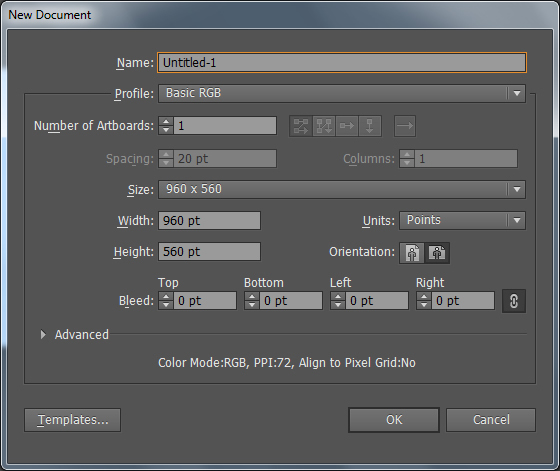Image resolution: width=560 pixels, height=471 pixels.
Task: Increase the Number of Artboards stepper
Action: [166, 122]
